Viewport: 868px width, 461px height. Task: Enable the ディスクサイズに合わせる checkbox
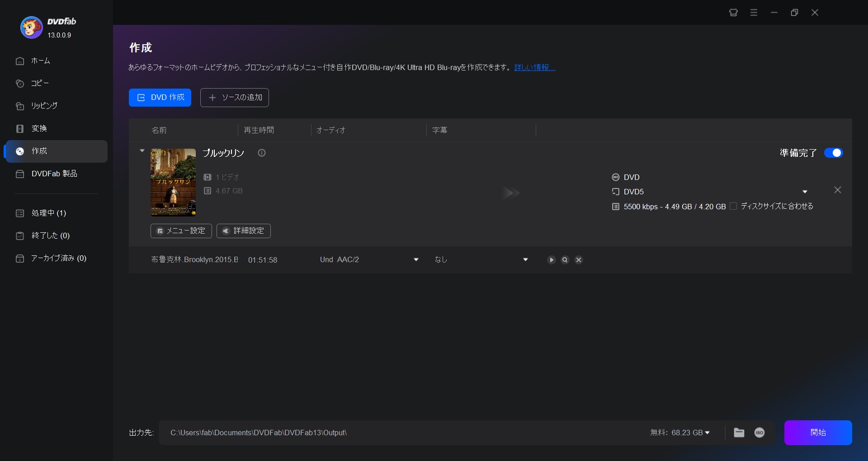733,206
